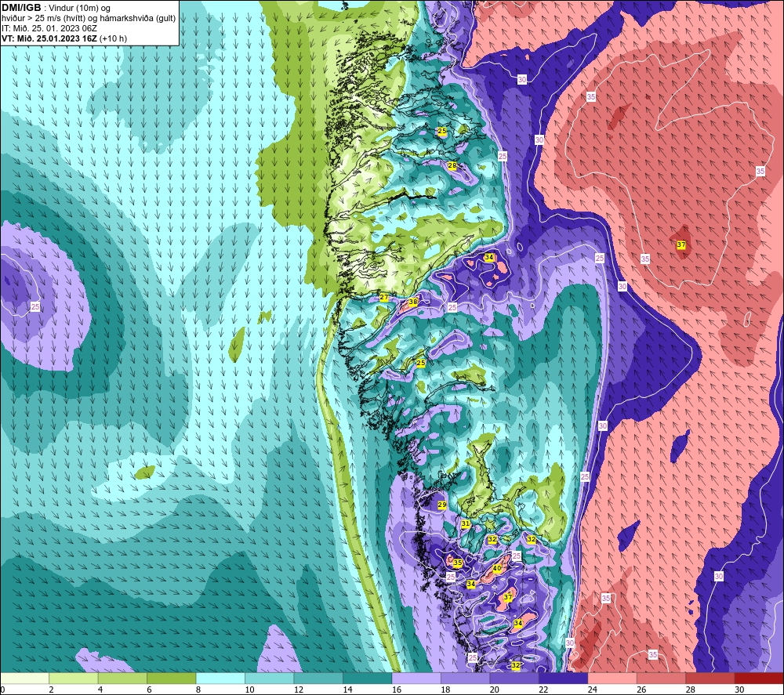Screen dimensions: 784x695
Task: Click the yellow 31 gust label
Action: pyautogui.click(x=466, y=523)
